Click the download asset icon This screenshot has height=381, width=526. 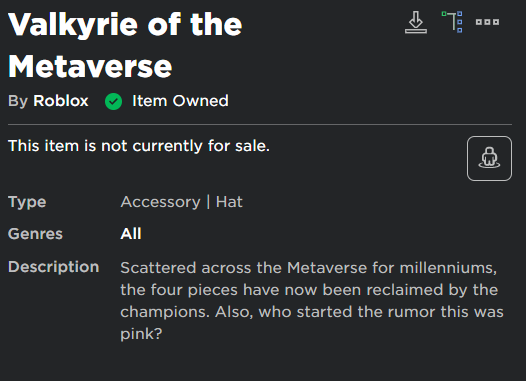(x=416, y=22)
